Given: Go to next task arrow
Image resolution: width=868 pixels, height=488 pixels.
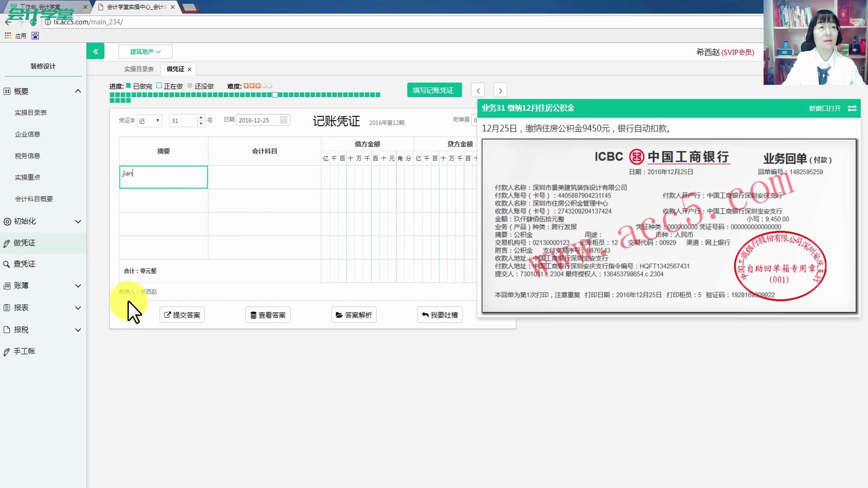Looking at the screenshot, I should coord(500,90).
